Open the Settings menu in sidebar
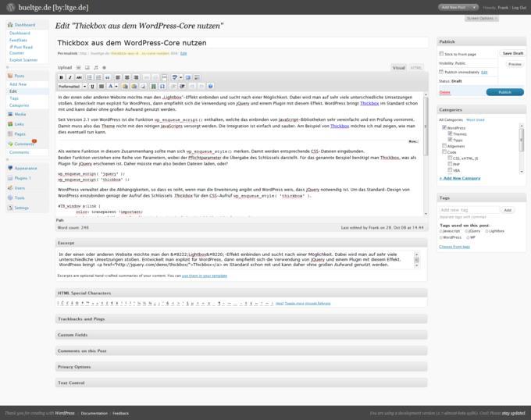This screenshot has height=420, width=531. [21, 208]
